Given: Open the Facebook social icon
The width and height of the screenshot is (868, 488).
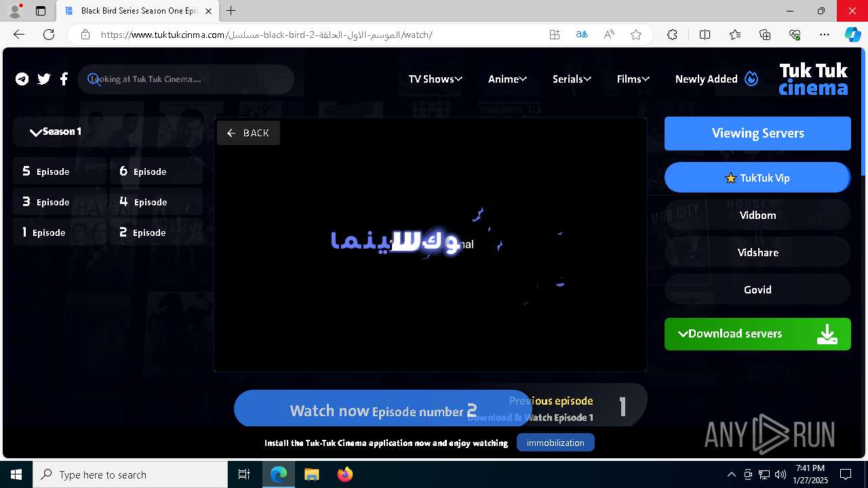Looking at the screenshot, I should pos(64,79).
